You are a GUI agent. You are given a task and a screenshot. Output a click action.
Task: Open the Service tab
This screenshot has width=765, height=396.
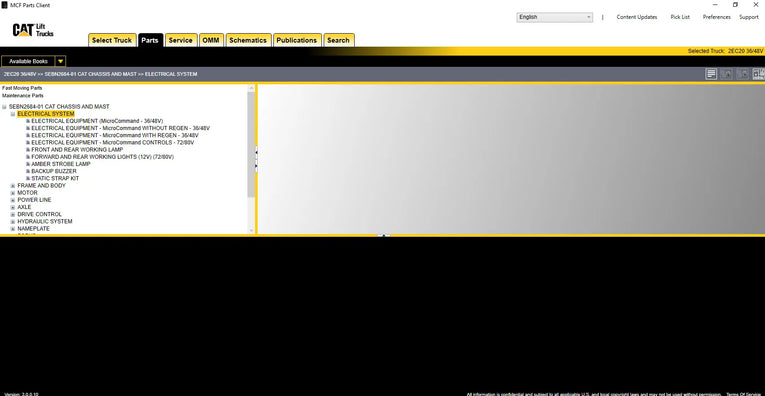[181, 40]
